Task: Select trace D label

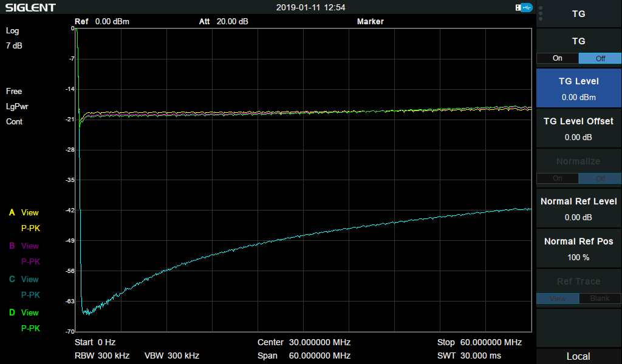Action: (12, 312)
